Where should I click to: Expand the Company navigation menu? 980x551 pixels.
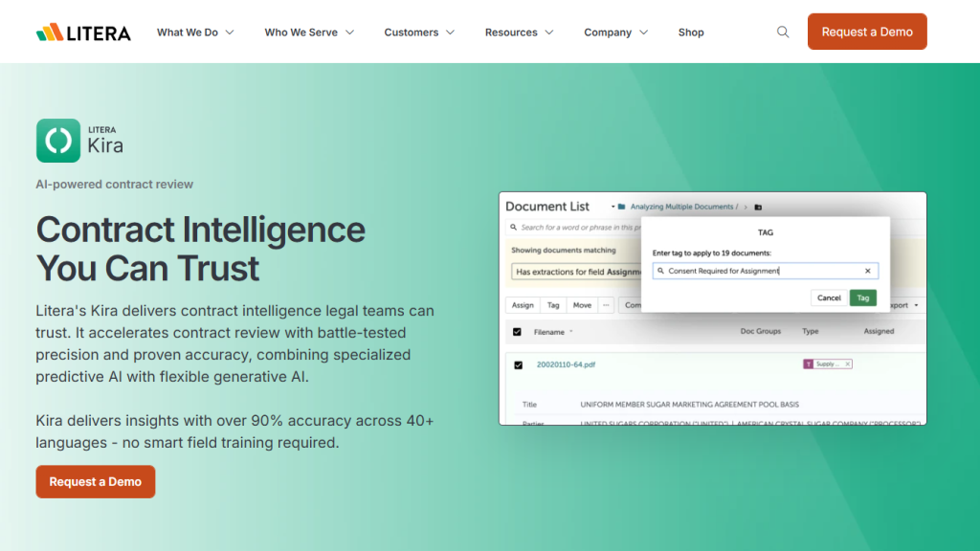(615, 33)
